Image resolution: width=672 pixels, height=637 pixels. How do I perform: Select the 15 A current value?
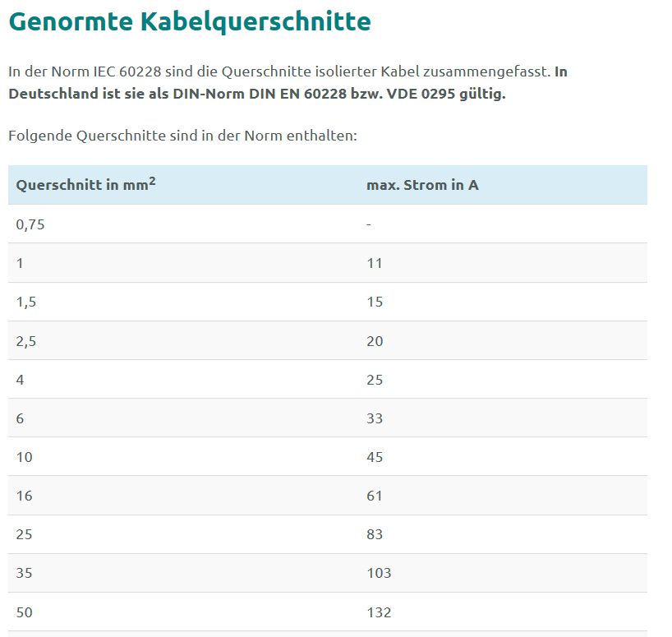click(x=375, y=302)
